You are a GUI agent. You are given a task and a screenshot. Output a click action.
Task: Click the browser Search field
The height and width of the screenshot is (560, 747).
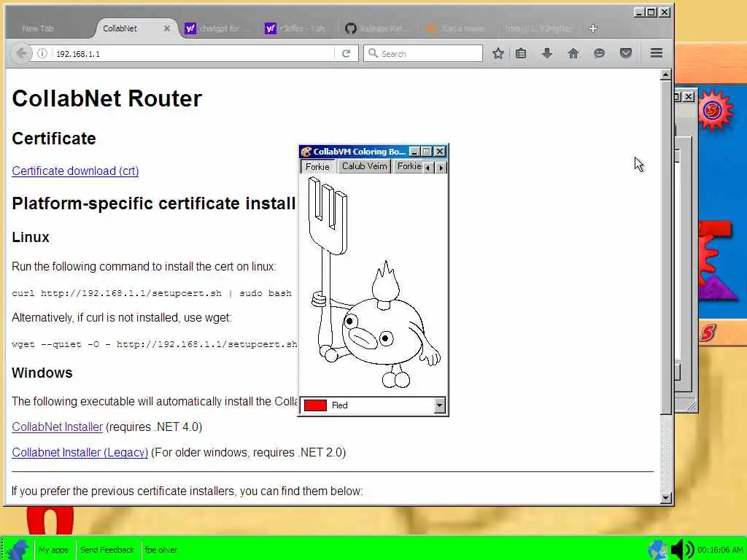(x=423, y=53)
